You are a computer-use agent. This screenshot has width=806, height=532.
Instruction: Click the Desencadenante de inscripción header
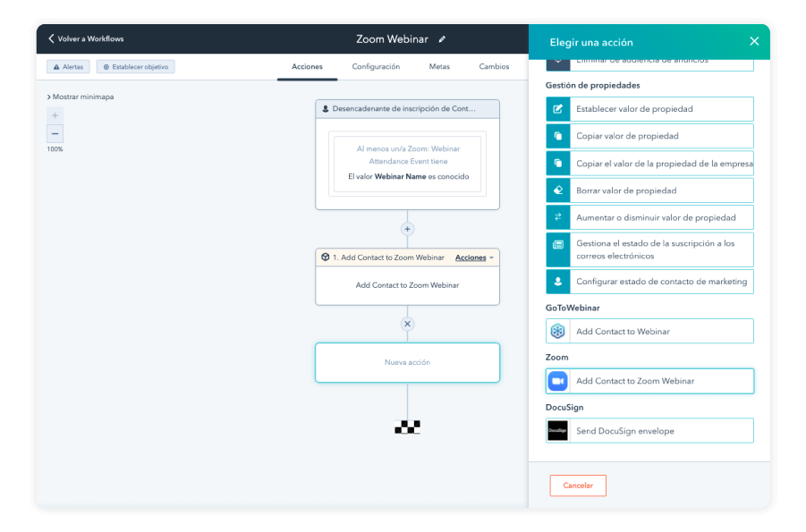click(x=407, y=109)
